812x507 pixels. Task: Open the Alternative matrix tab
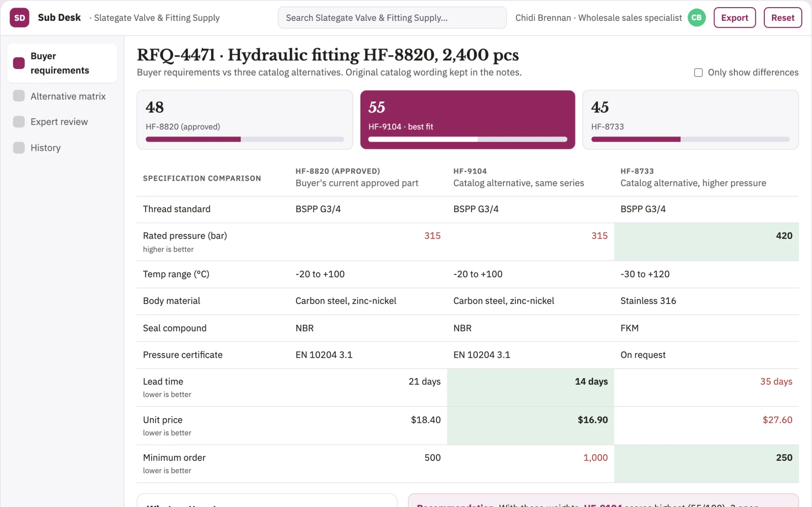(x=62, y=96)
